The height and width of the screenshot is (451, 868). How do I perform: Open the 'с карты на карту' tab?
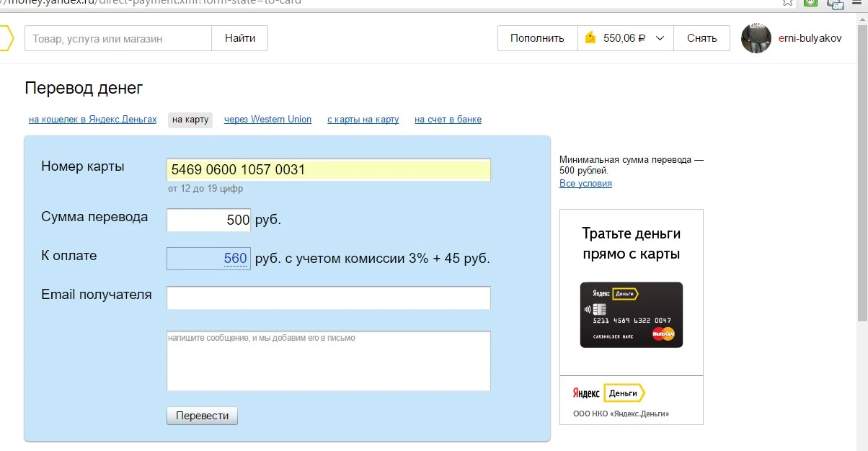coord(363,120)
